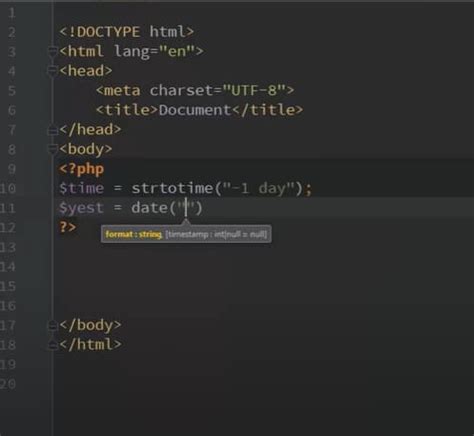Click the lang="en" attribute text

coord(154,51)
